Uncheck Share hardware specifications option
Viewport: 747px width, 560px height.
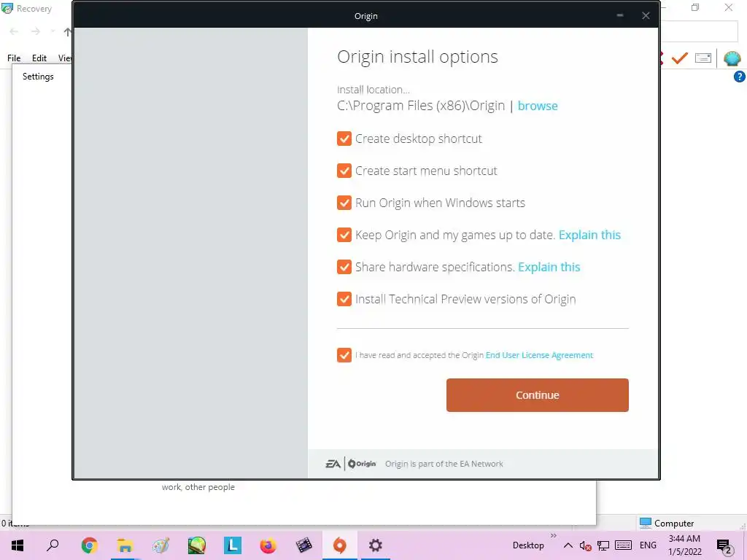pyautogui.click(x=344, y=267)
